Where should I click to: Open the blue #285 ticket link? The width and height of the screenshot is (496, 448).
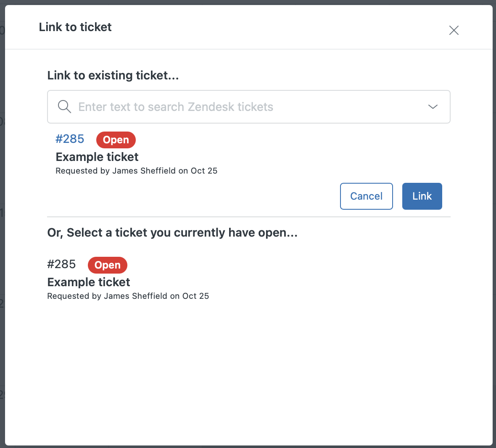(x=70, y=139)
